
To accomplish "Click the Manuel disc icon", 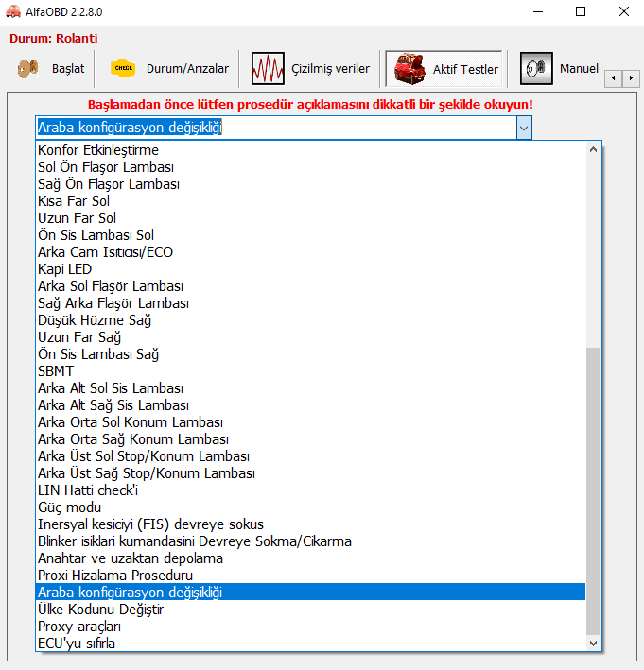I will (536, 69).
